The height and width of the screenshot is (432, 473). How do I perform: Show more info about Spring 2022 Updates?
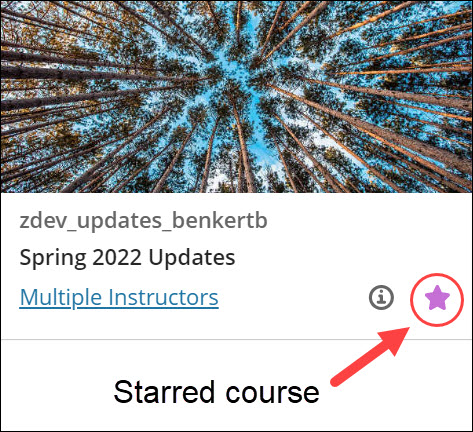click(x=381, y=297)
